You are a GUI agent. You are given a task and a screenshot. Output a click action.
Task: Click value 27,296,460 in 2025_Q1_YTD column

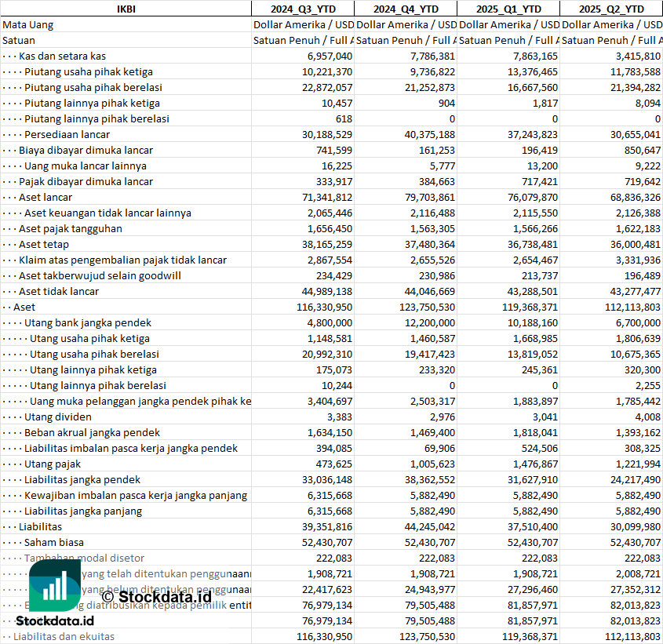click(532, 589)
